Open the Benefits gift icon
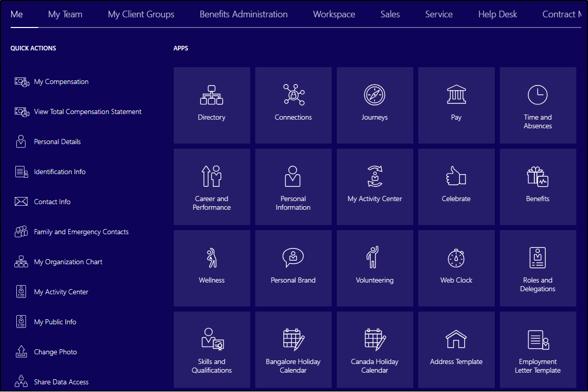 tap(538, 177)
